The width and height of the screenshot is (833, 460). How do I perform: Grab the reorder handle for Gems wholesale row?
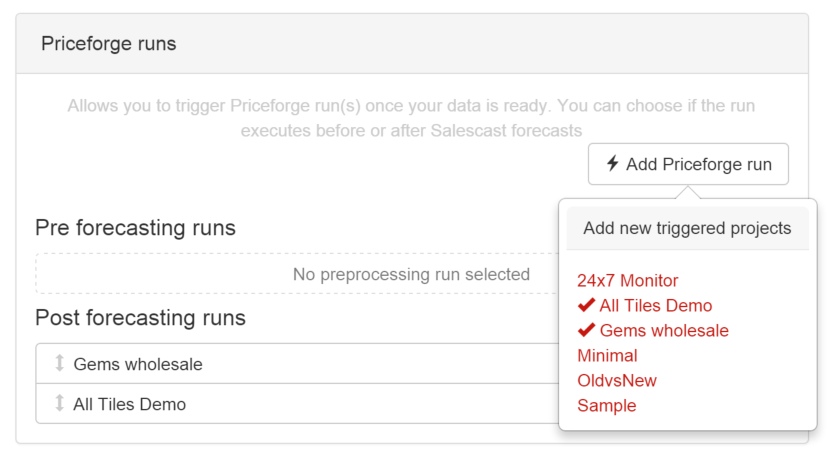59,364
